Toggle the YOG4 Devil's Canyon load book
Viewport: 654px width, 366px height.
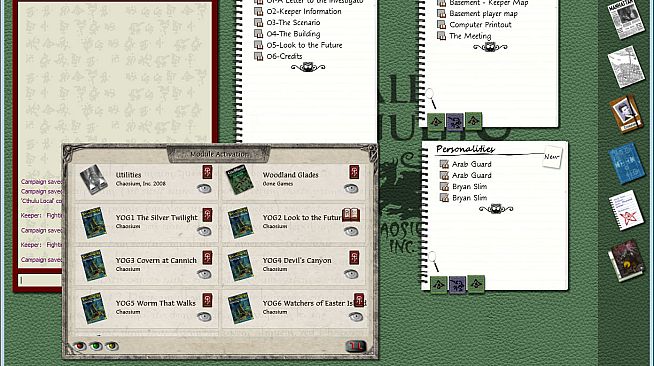coord(354,258)
